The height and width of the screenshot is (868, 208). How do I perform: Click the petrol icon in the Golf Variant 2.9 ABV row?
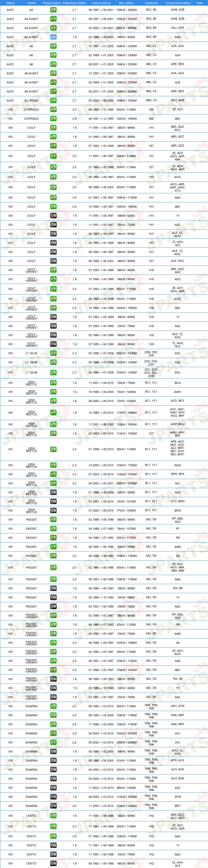click(53, 308)
